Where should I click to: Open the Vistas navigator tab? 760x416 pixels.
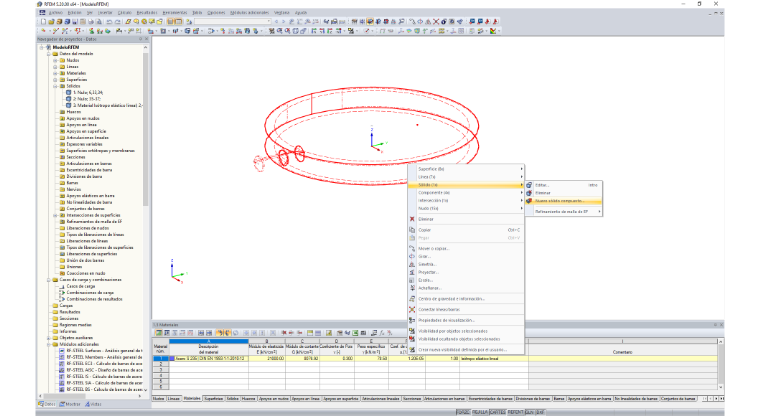click(94, 404)
